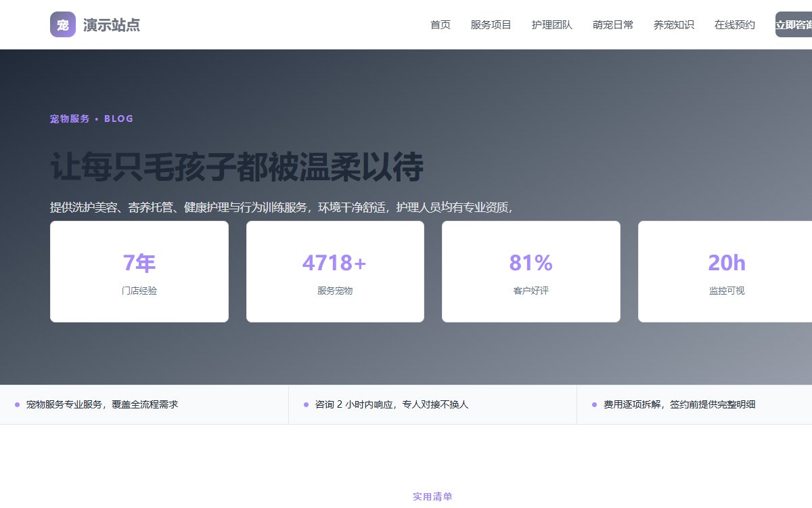Click the 81% 客户好评 card
812x508 pixels.
tap(531, 272)
